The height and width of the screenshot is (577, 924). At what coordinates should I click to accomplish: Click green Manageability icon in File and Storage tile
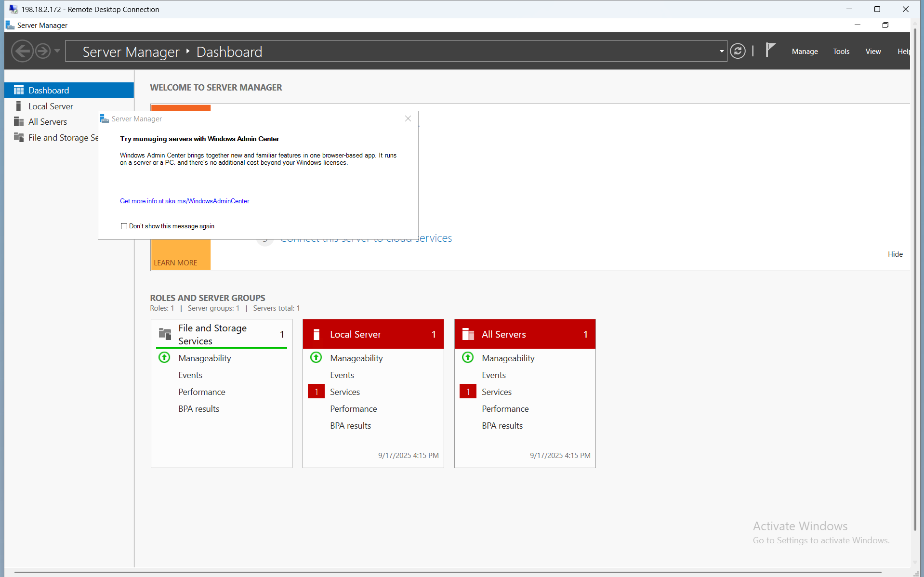[x=164, y=357]
